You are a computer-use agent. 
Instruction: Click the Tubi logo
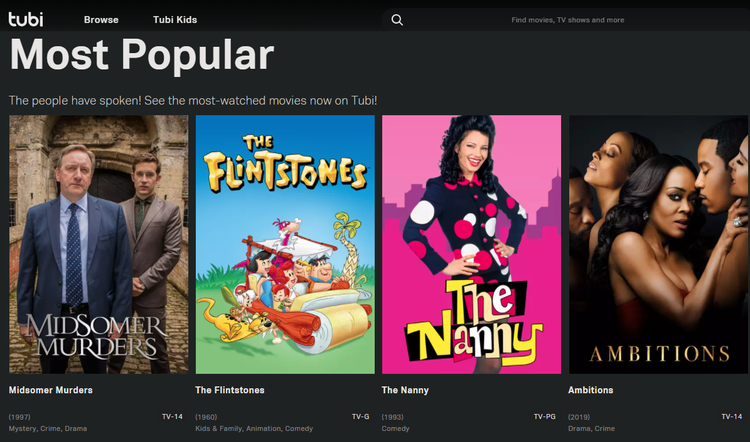26,20
